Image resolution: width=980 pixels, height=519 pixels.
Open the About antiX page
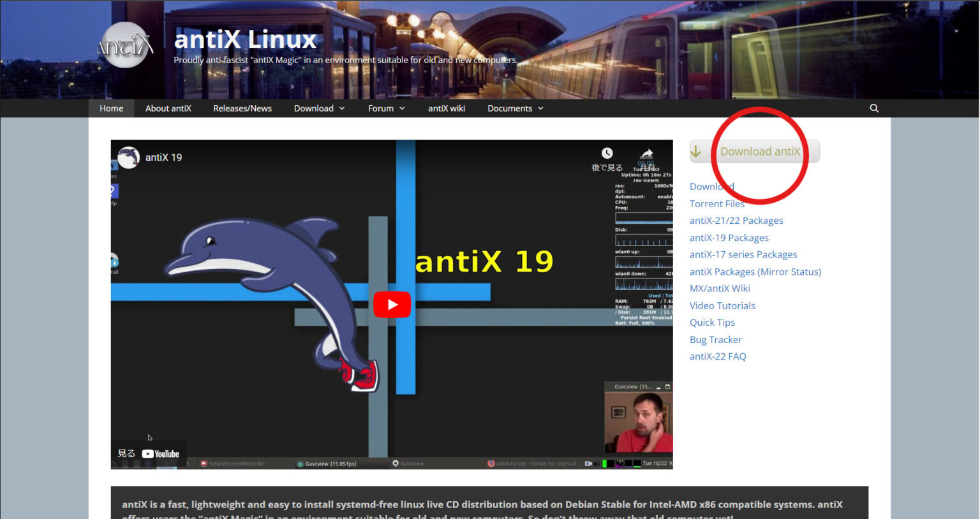[x=168, y=108]
